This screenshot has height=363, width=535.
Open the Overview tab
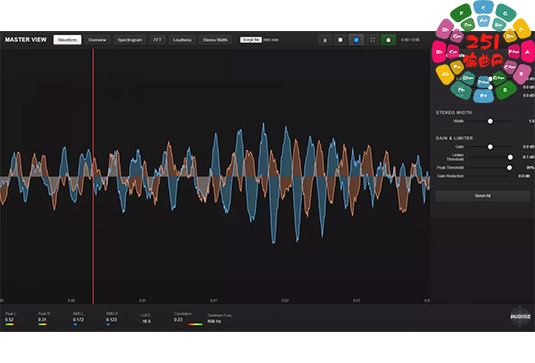click(x=97, y=40)
